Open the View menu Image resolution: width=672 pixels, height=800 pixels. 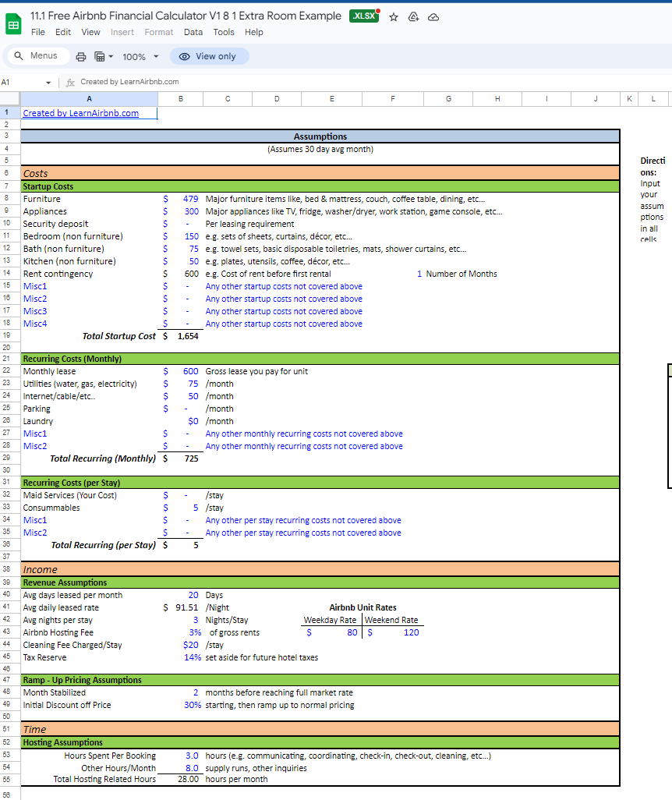91,32
